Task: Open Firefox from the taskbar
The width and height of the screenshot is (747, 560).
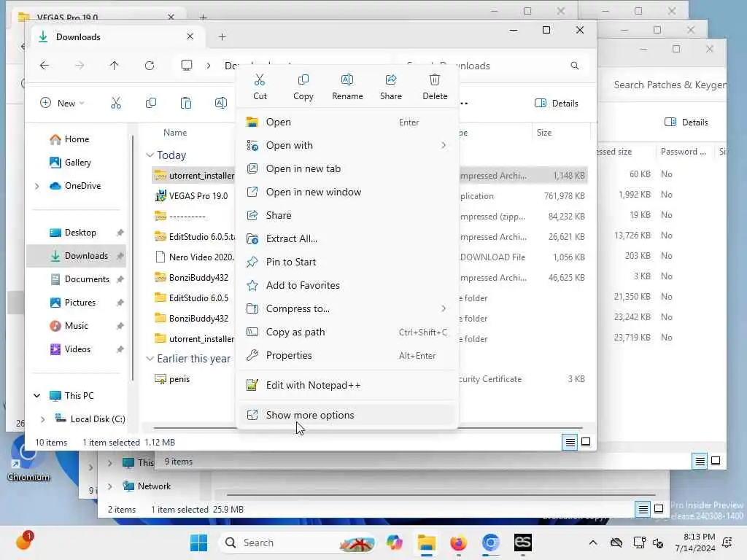Action: tap(458, 542)
